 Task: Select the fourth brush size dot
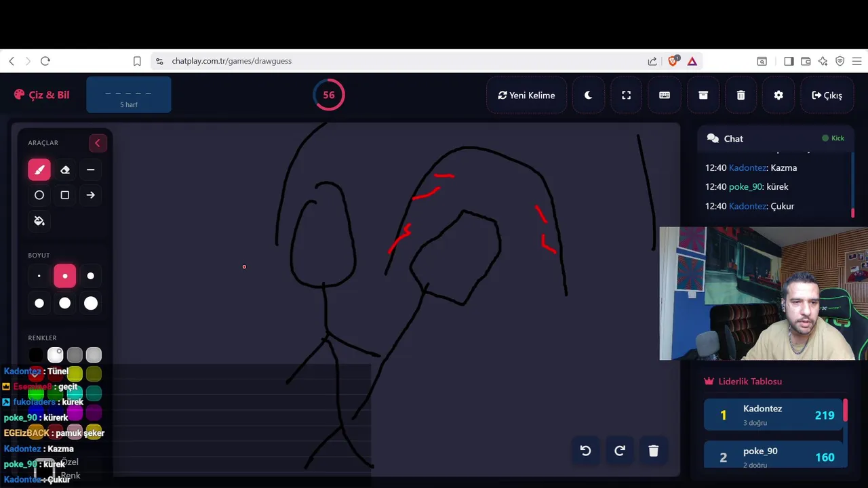[x=39, y=303]
